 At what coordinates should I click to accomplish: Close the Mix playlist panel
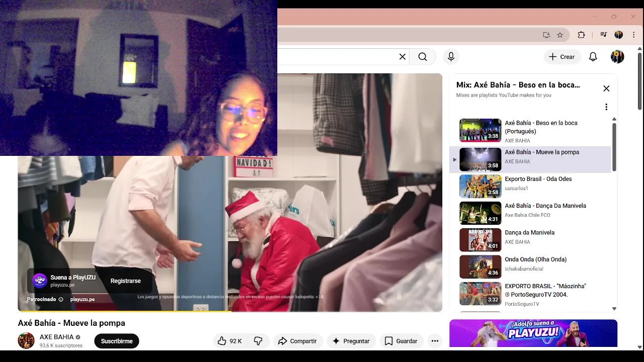(x=606, y=88)
